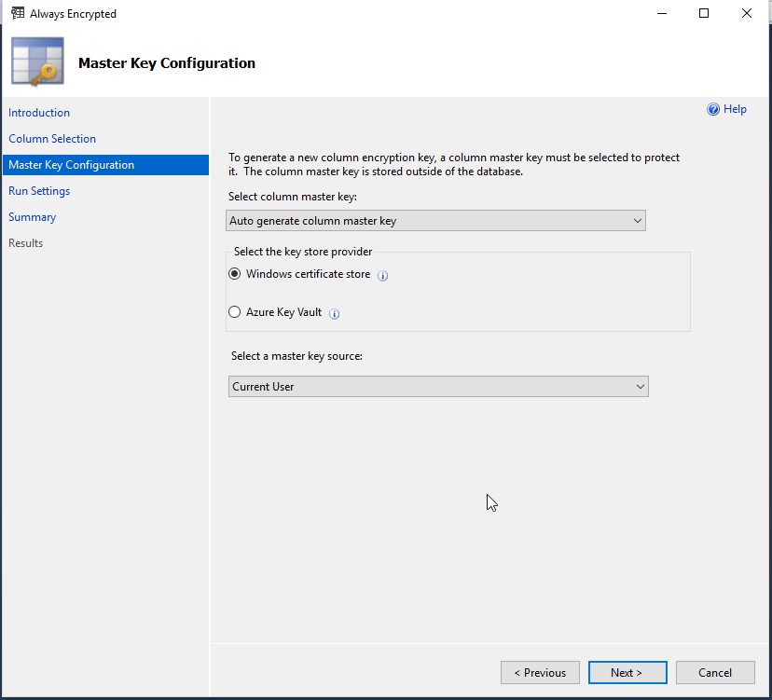Click the Cancel button
Image resolution: width=772 pixels, height=700 pixels.
pyautogui.click(x=715, y=672)
